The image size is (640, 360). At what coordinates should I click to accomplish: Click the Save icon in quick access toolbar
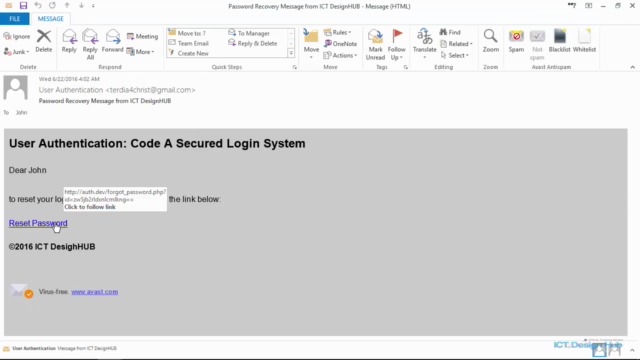click(23, 6)
